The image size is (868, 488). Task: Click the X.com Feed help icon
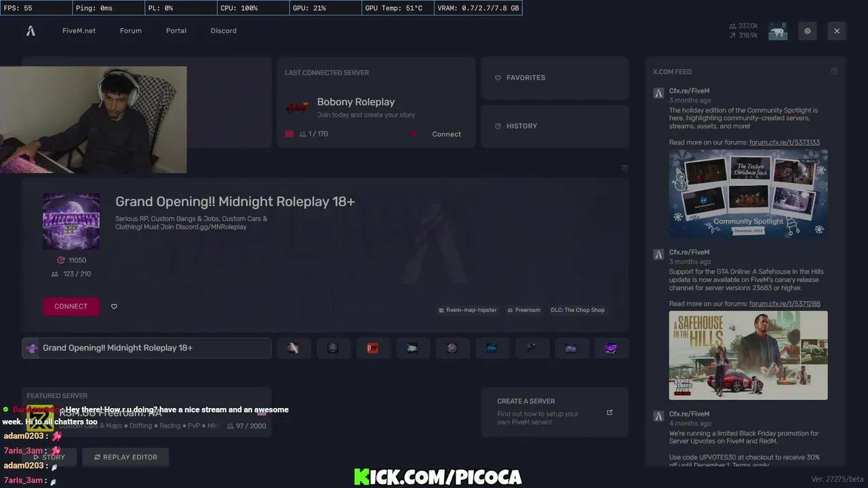(834, 71)
